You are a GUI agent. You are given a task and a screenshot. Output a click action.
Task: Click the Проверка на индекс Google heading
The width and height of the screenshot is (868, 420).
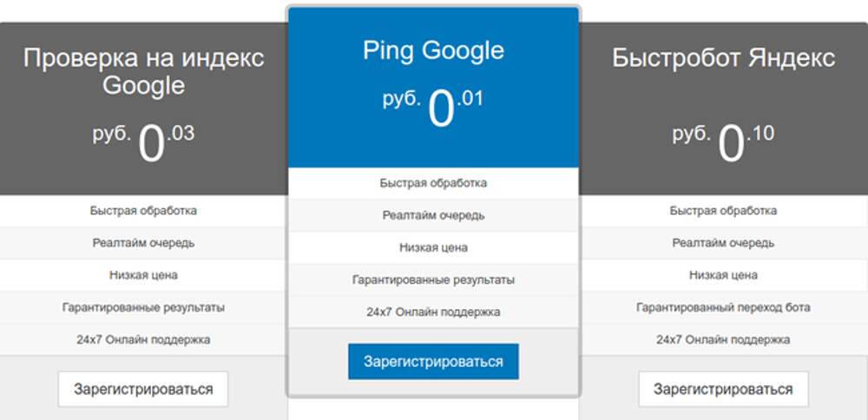[x=143, y=71]
